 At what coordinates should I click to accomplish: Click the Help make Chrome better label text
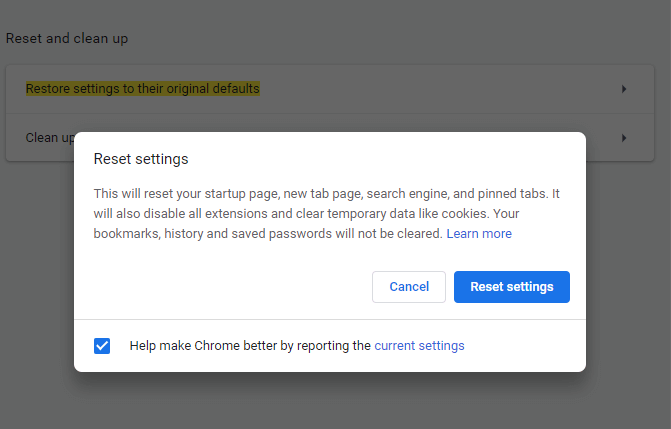point(250,346)
